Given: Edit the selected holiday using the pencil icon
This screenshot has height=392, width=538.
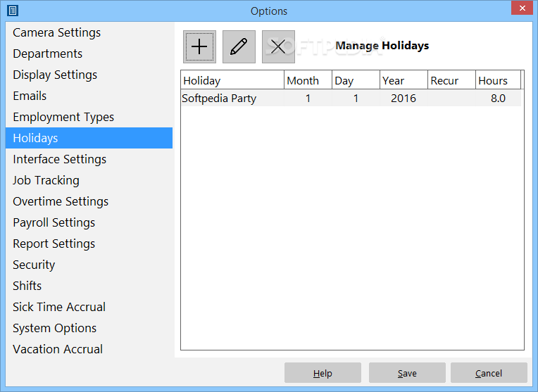Looking at the screenshot, I should coord(239,46).
